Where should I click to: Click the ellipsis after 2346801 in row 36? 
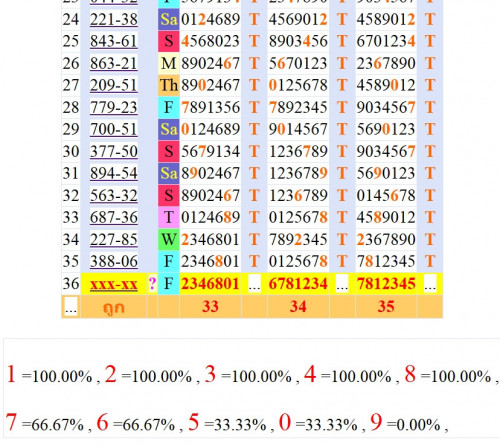pyautogui.click(x=254, y=284)
